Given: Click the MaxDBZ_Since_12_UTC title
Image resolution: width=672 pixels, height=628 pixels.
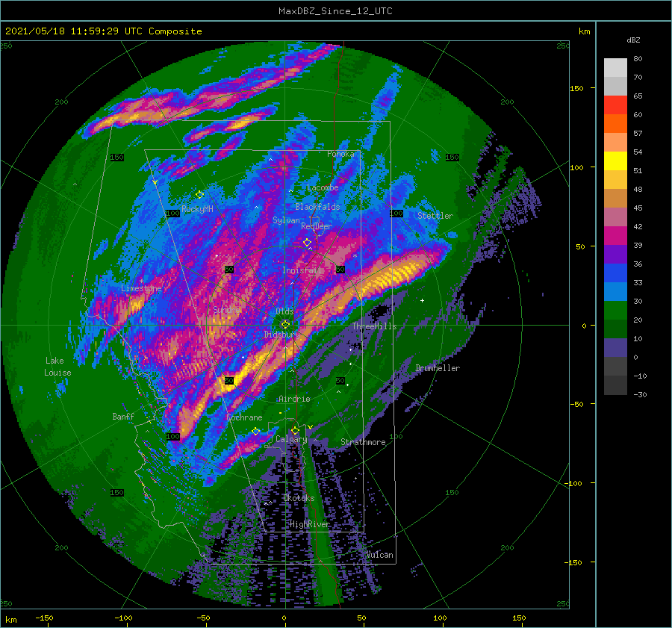Looking at the screenshot, I should [x=335, y=11].
